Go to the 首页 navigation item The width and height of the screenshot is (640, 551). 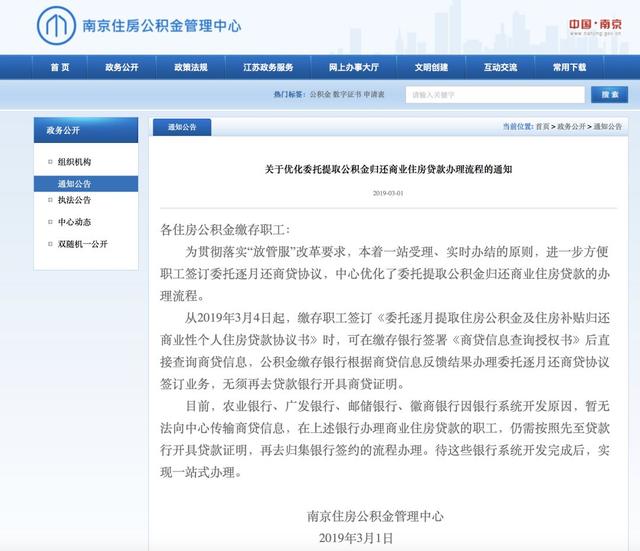tap(60, 67)
